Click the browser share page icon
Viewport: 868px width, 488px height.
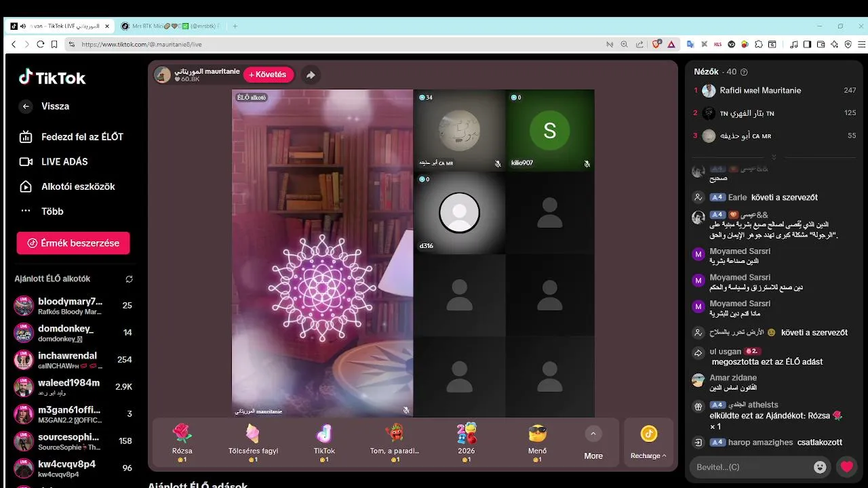coord(639,44)
